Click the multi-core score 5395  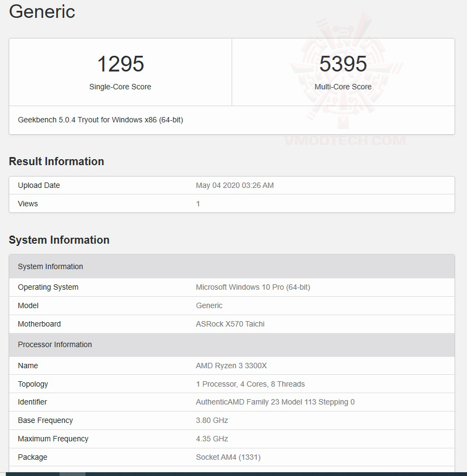343,64
